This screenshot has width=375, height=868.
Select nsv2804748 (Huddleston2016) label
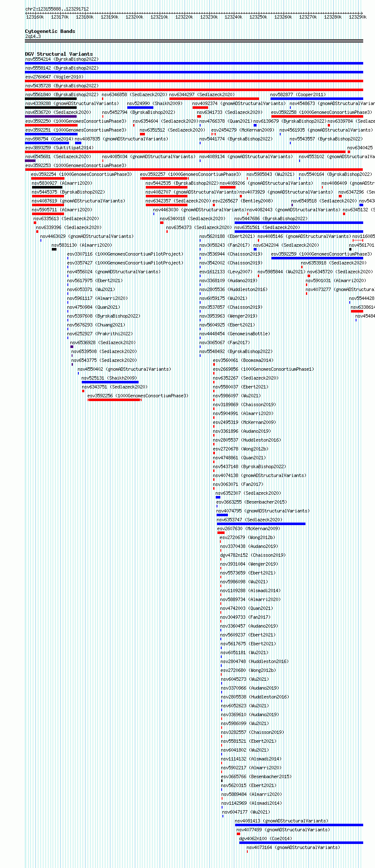coord(254,662)
